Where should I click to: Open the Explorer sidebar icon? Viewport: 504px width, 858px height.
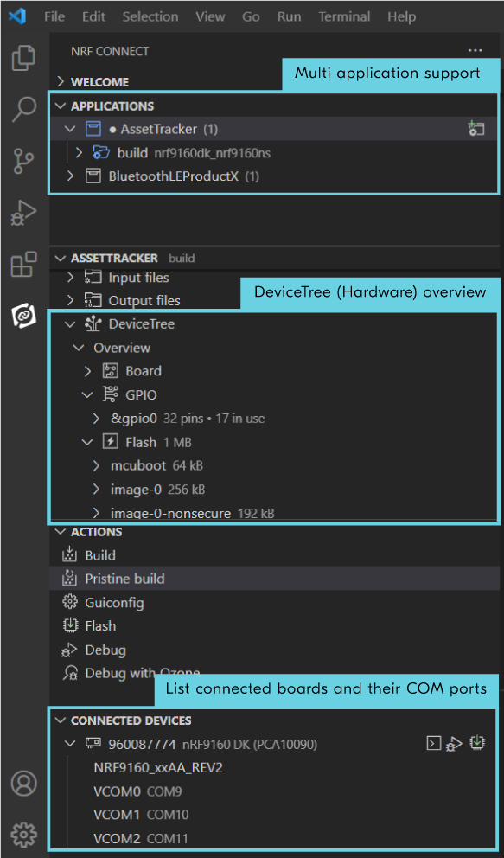[23, 56]
